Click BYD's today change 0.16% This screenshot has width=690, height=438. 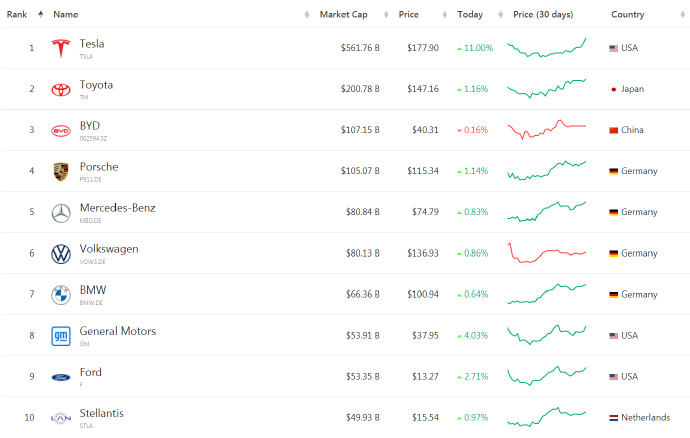click(x=473, y=130)
